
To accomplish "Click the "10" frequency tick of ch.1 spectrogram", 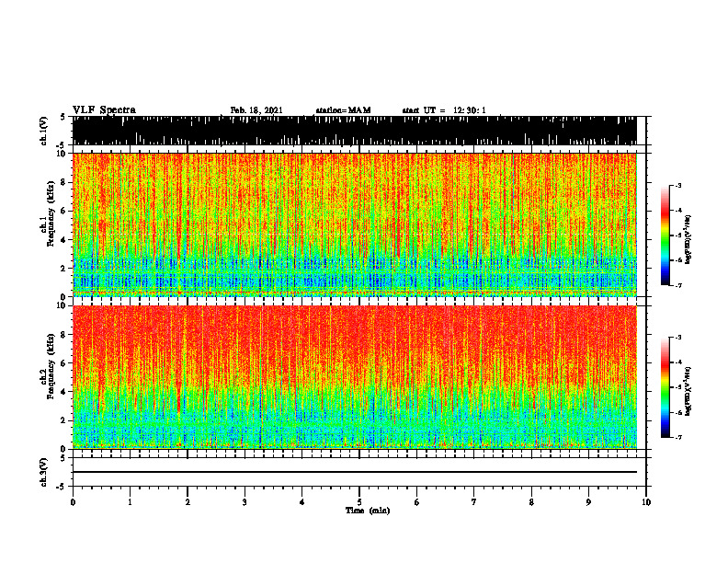I will [x=62, y=154].
